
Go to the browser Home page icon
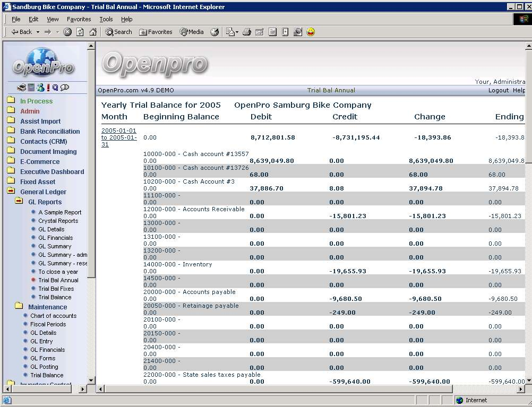pyautogui.click(x=93, y=32)
